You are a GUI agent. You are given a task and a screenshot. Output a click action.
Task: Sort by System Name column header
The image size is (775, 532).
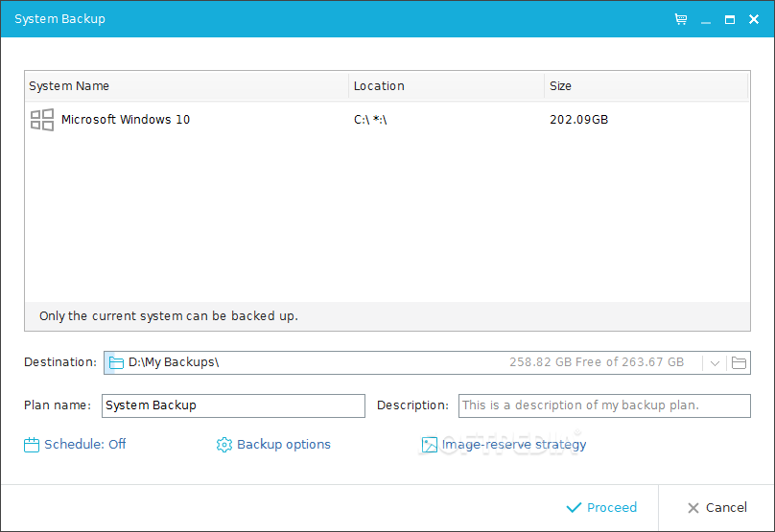pyautogui.click(x=187, y=86)
